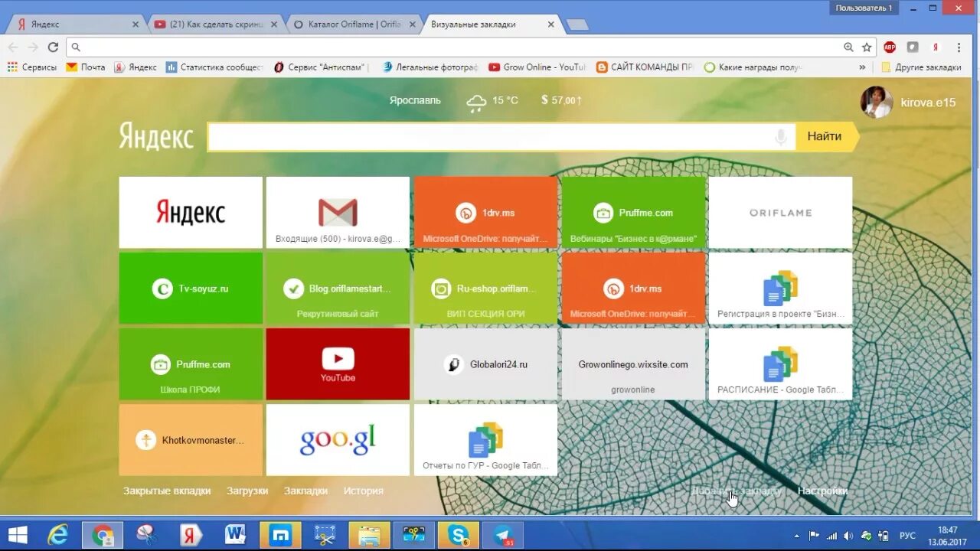Open the Windows Start button
This screenshot has width=980, height=551.
coord(18,536)
